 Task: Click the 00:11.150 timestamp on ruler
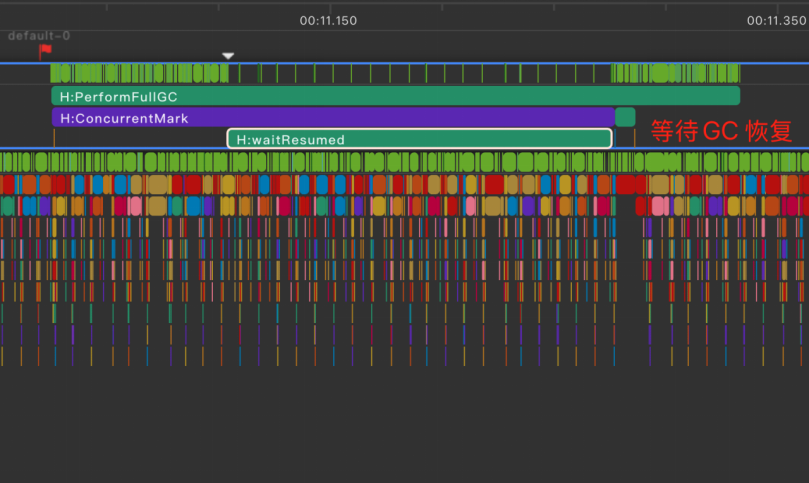[x=328, y=21]
